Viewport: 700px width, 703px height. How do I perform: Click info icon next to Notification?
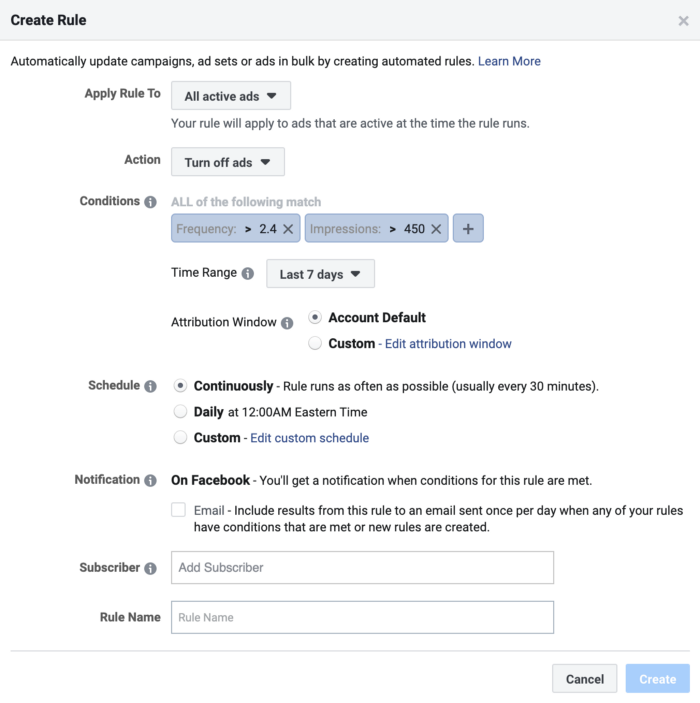(x=150, y=480)
